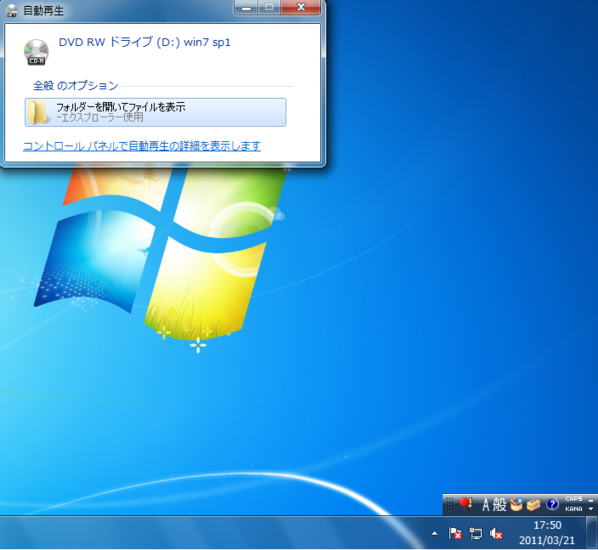Open the Action Center flag icon
The height and width of the screenshot is (550, 598).
(x=455, y=534)
